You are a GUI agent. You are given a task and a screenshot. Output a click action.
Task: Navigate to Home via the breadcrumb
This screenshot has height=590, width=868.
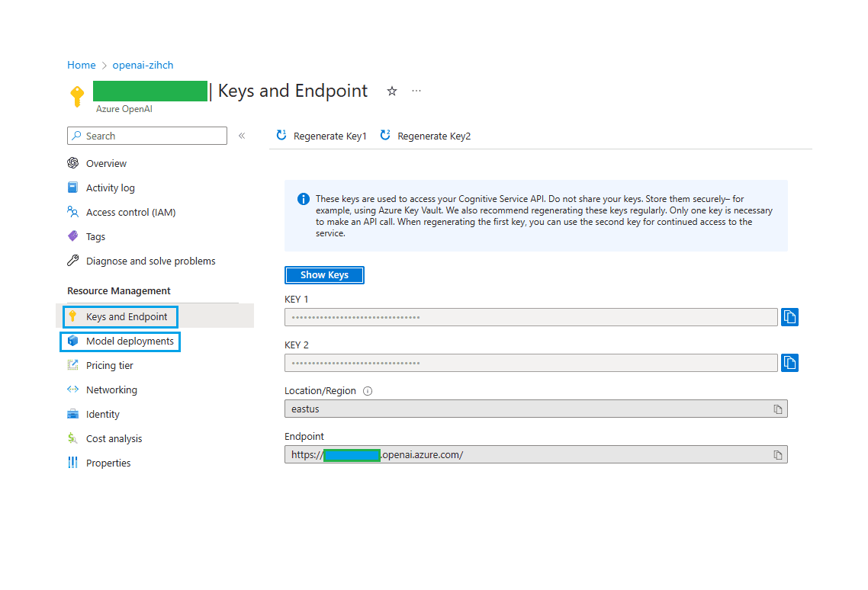pyautogui.click(x=81, y=65)
